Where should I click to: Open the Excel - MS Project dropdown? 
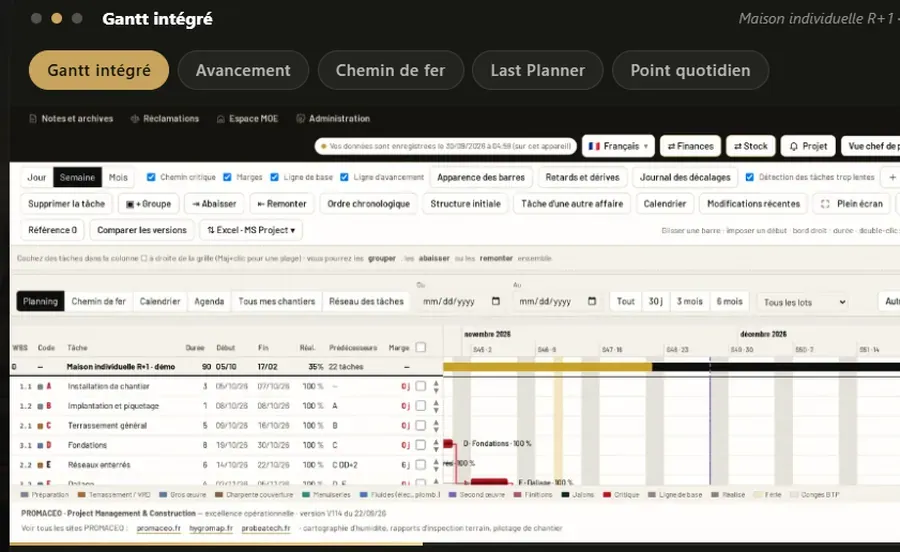point(251,230)
